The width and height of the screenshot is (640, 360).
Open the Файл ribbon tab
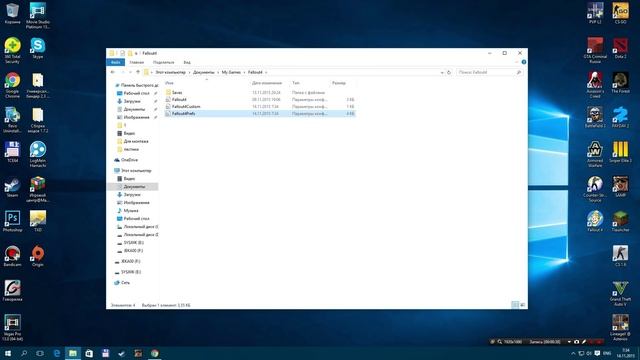pos(116,62)
